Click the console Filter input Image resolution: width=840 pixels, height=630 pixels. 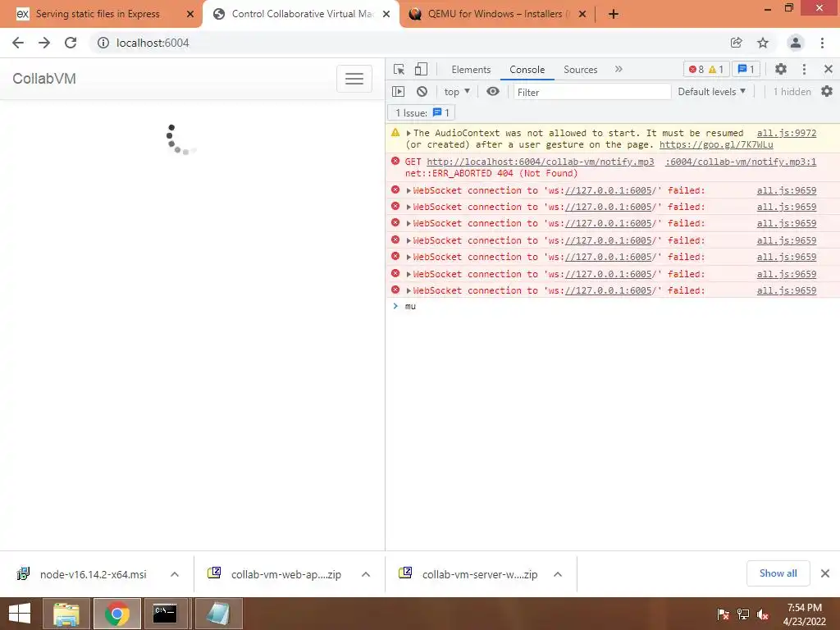pyautogui.click(x=592, y=92)
